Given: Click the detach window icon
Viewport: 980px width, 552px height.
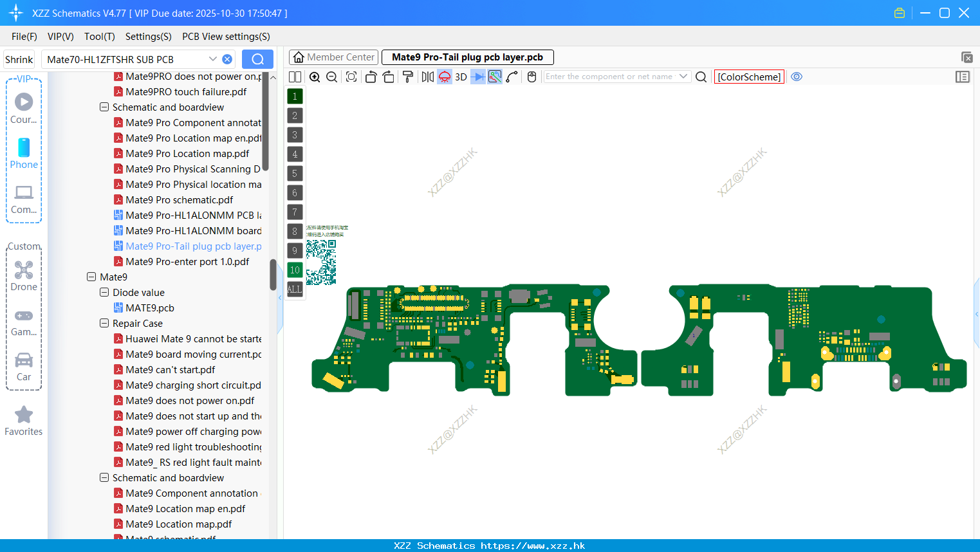Looking at the screenshot, I should tap(966, 57).
